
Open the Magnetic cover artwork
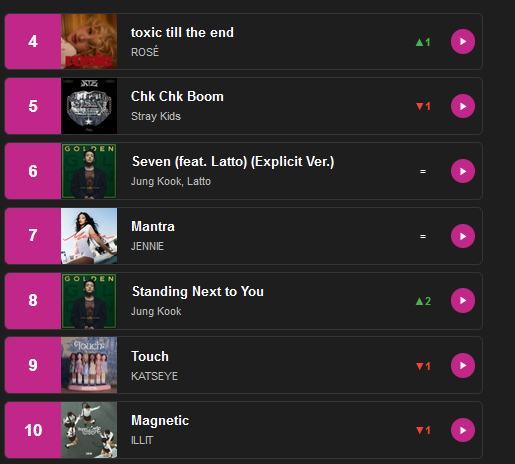click(x=89, y=430)
